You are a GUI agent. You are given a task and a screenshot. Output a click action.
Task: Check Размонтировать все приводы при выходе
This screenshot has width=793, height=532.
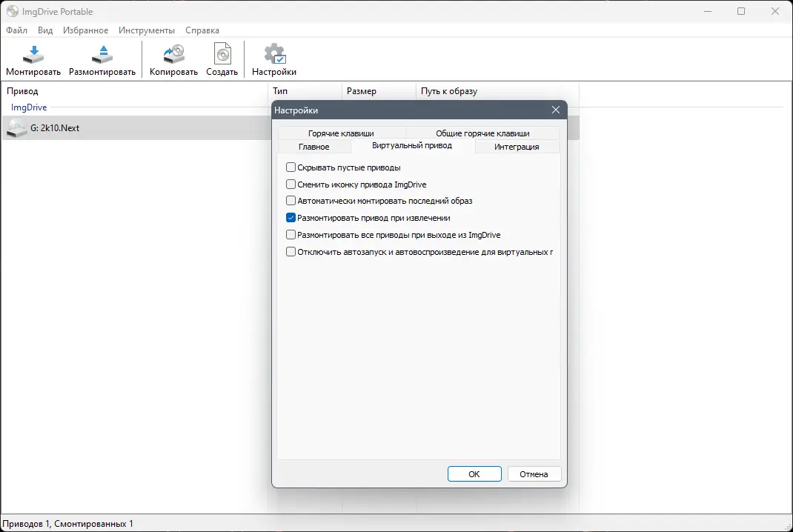click(291, 235)
